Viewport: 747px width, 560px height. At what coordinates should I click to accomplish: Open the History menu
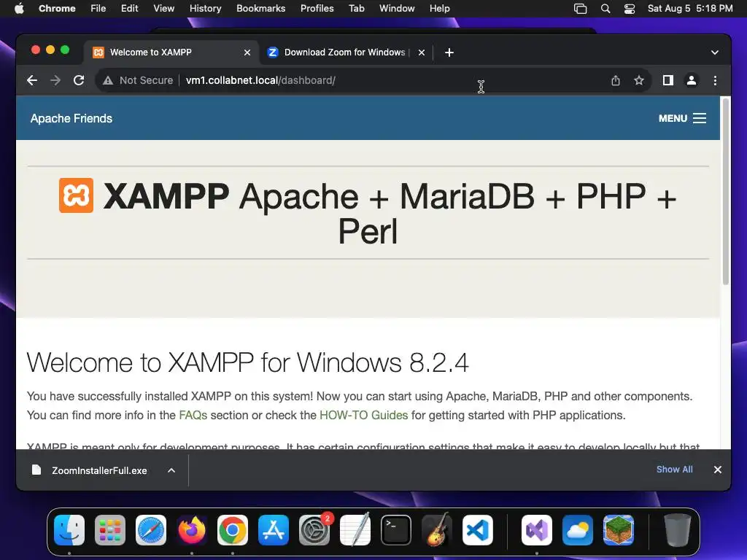click(205, 9)
